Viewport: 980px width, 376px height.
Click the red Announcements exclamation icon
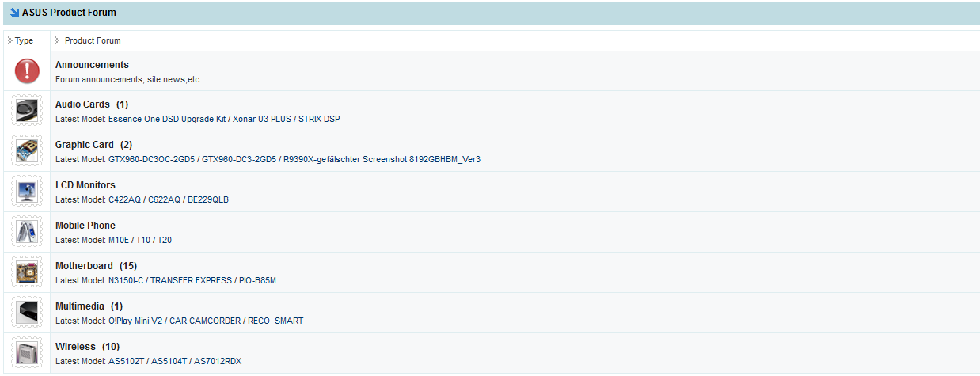pyautogui.click(x=27, y=71)
